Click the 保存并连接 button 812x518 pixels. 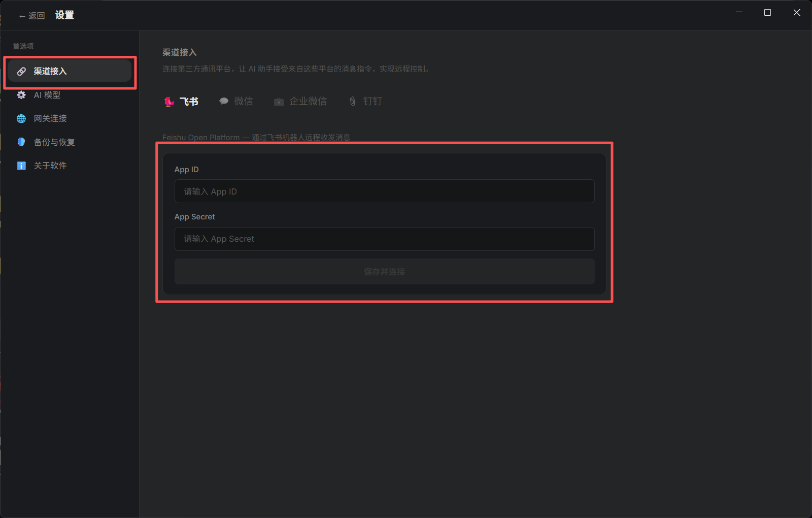[385, 272]
